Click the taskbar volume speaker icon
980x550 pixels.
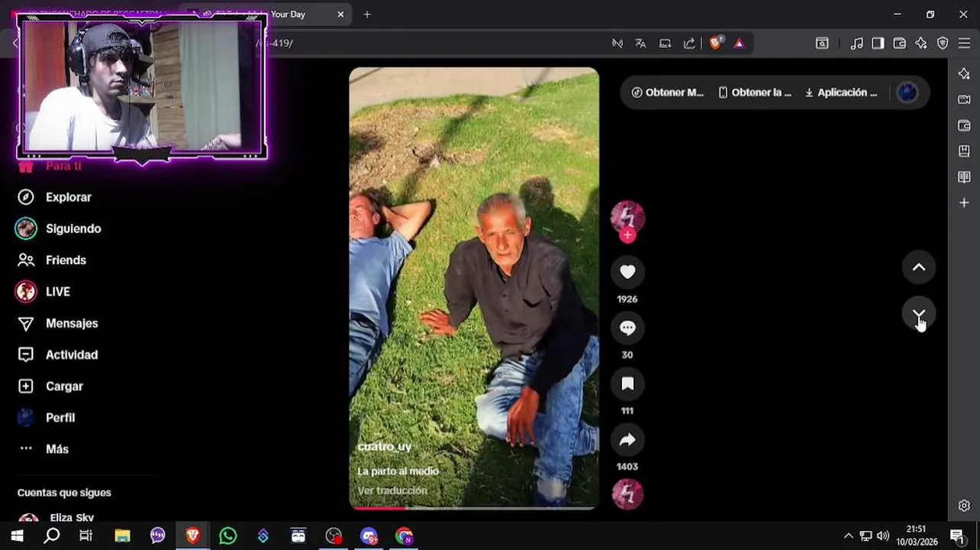pos(883,536)
